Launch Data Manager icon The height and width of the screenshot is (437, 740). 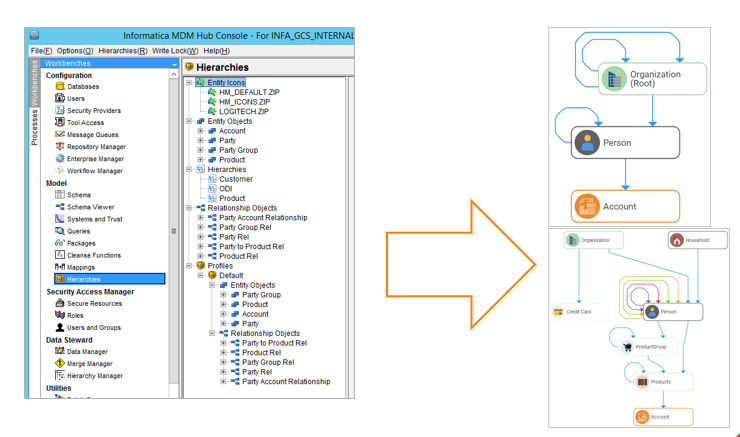(x=60, y=351)
